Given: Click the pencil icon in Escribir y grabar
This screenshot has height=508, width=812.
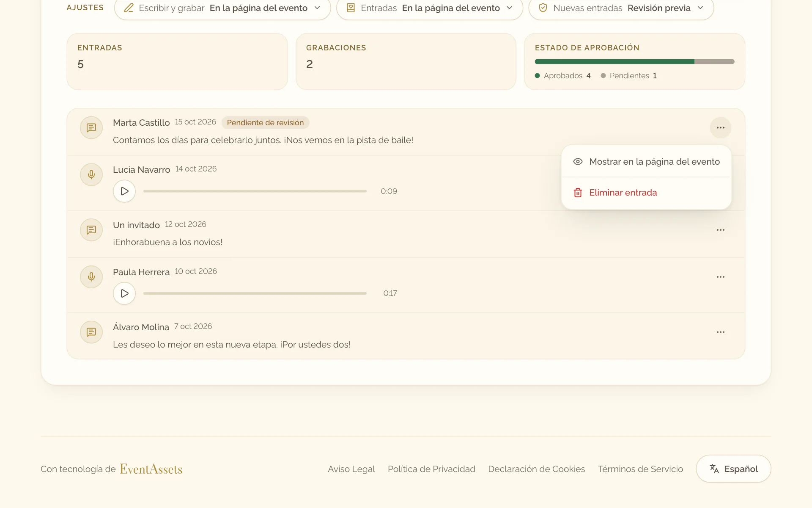Looking at the screenshot, I should click(129, 8).
